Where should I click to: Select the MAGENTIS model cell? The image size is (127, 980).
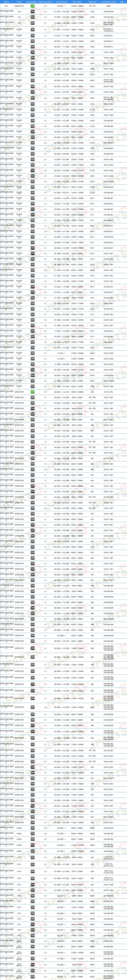point(19,6)
